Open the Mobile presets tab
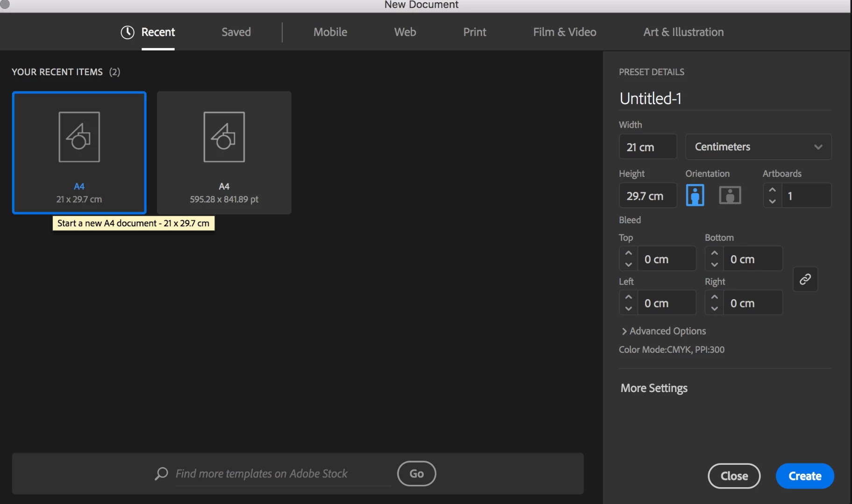The width and height of the screenshot is (852, 504). coord(330,32)
